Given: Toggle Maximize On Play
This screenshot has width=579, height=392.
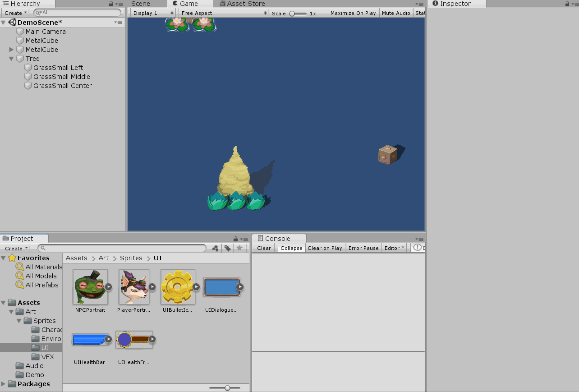Looking at the screenshot, I should (353, 13).
